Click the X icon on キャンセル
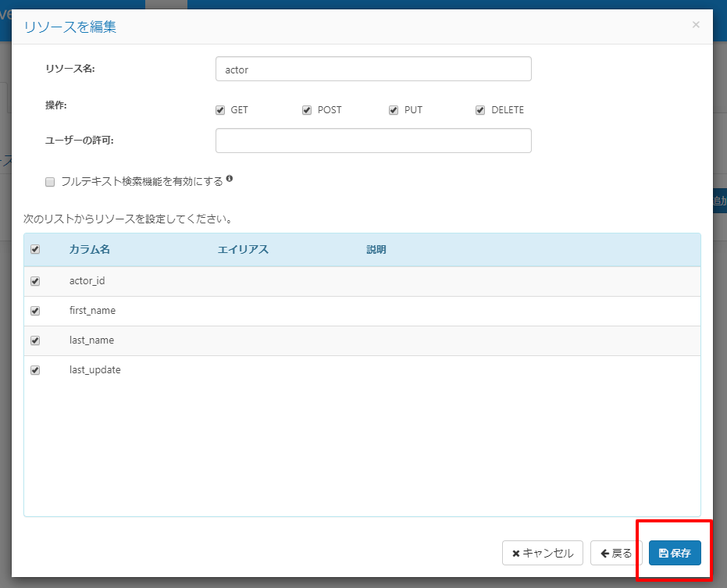This screenshot has width=727, height=588. [515, 553]
